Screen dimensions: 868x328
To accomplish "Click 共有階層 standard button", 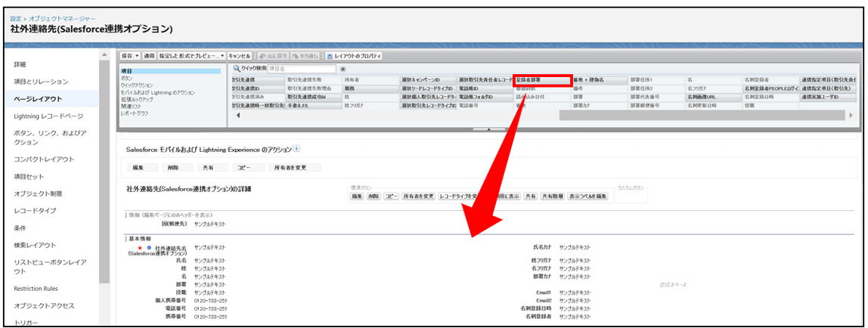I will 553,196.
